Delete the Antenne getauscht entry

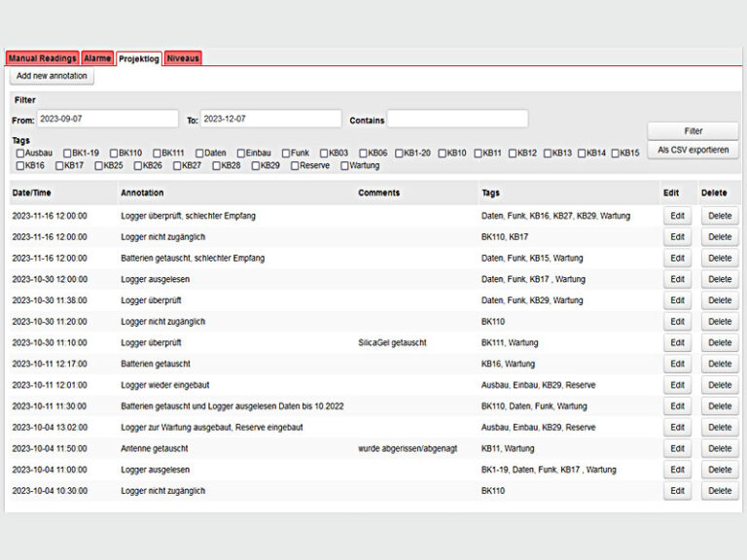(719, 448)
